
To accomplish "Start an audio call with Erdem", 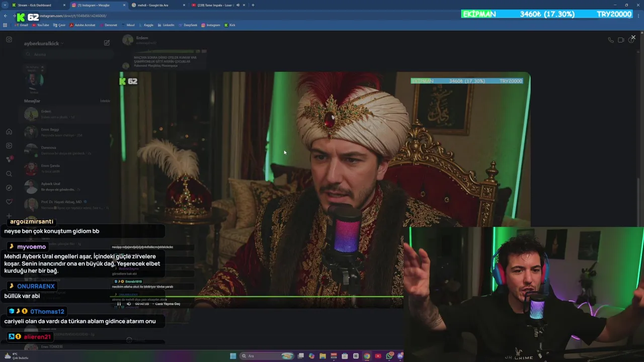I will click(611, 40).
